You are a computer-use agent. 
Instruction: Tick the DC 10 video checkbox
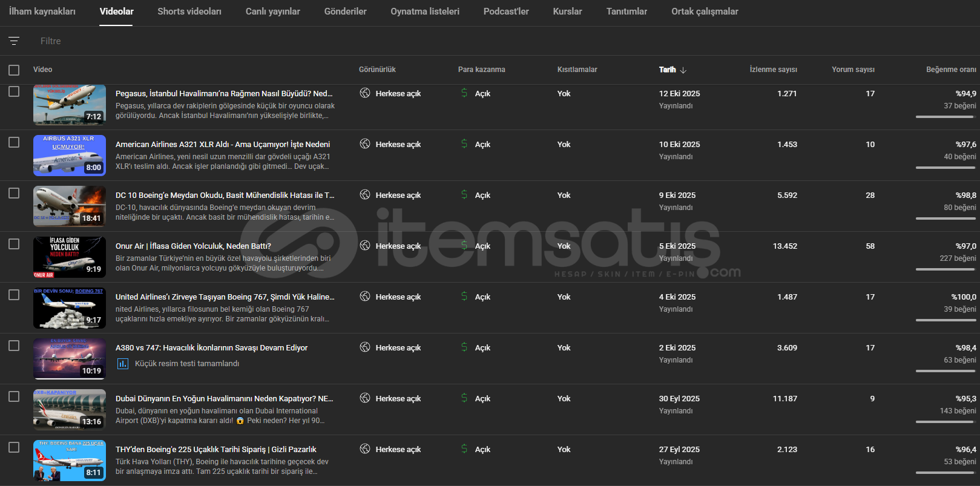click(14, 193)
